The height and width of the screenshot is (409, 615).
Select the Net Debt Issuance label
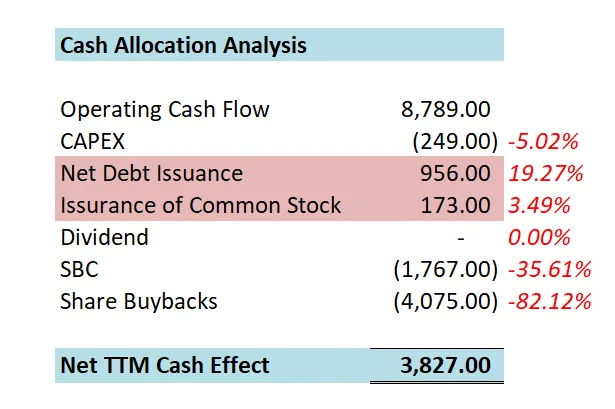(151, 173)
